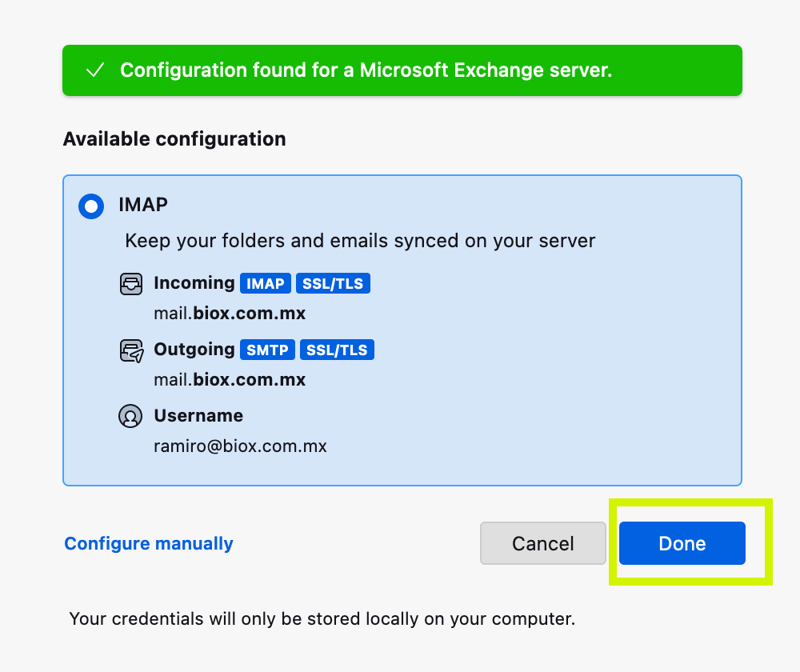Confirm setup with the Done button

pos(682,544)
